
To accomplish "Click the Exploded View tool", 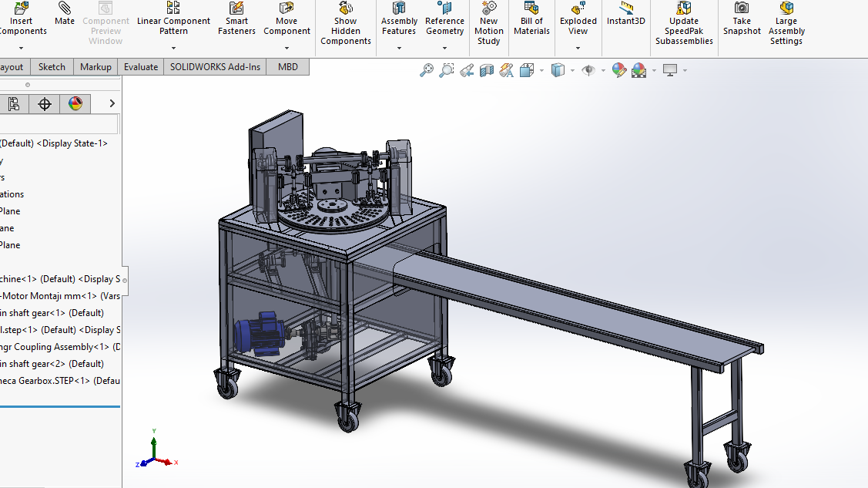I will [x=578, y=19].
